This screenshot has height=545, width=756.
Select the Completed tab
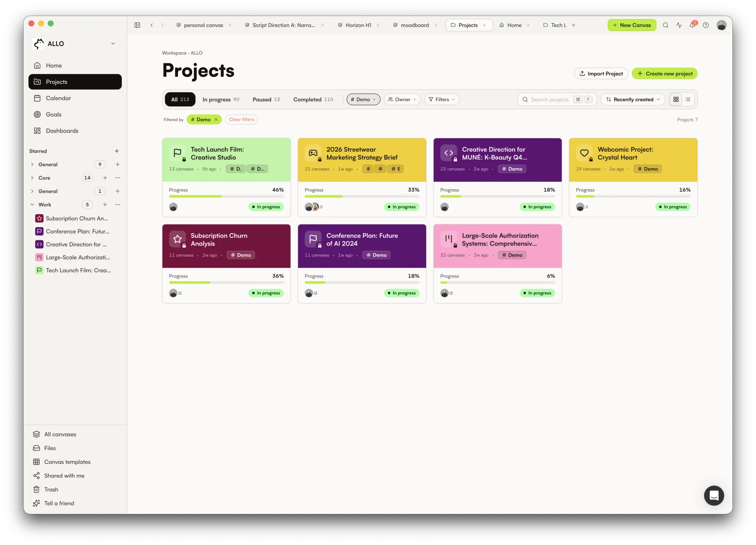pyautogui.click(x=313, y=100)
